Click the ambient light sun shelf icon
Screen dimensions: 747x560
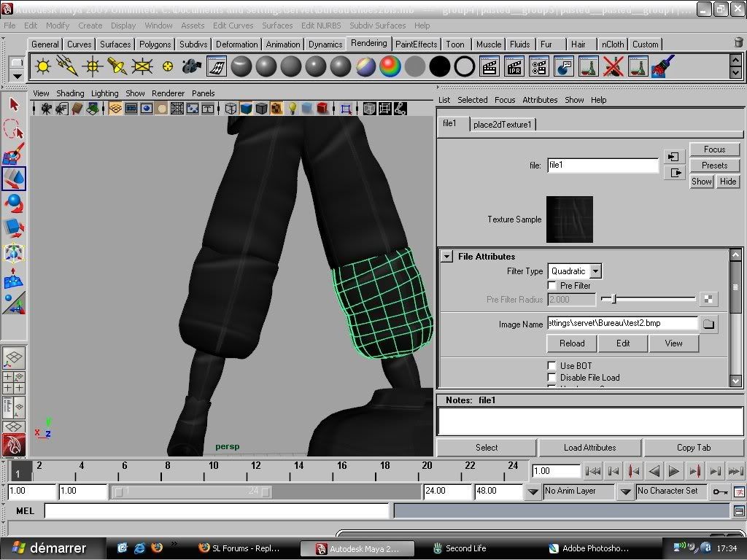(x=43, y=67)
